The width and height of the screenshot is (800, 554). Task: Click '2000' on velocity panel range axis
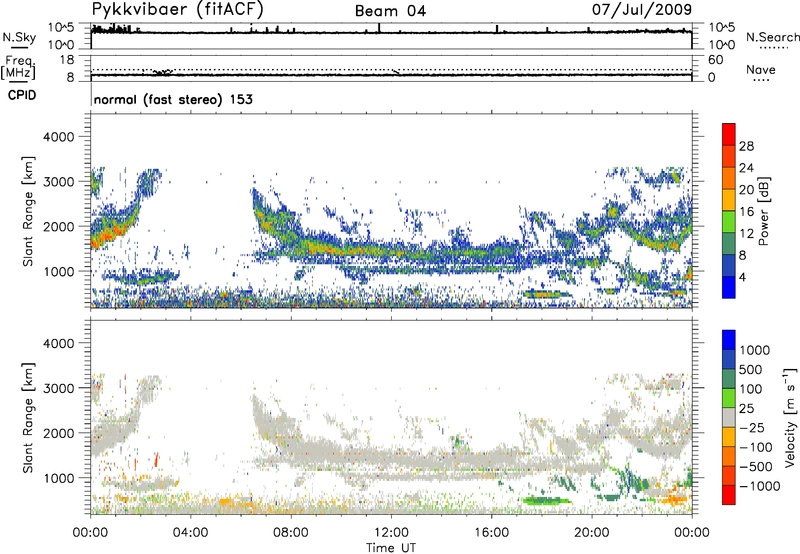coord(59,433)
